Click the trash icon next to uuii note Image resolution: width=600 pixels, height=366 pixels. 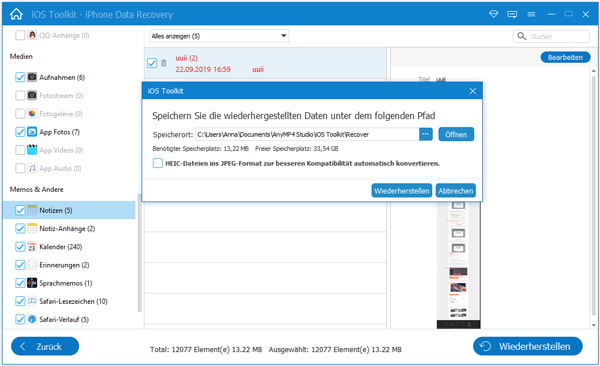pyautogui.click(x=163, y=63)
